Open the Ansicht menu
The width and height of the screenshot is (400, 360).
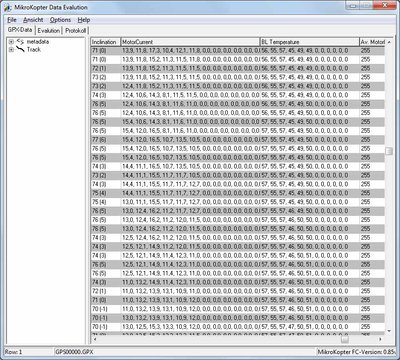pyautogui.click(x=33, y=20)
